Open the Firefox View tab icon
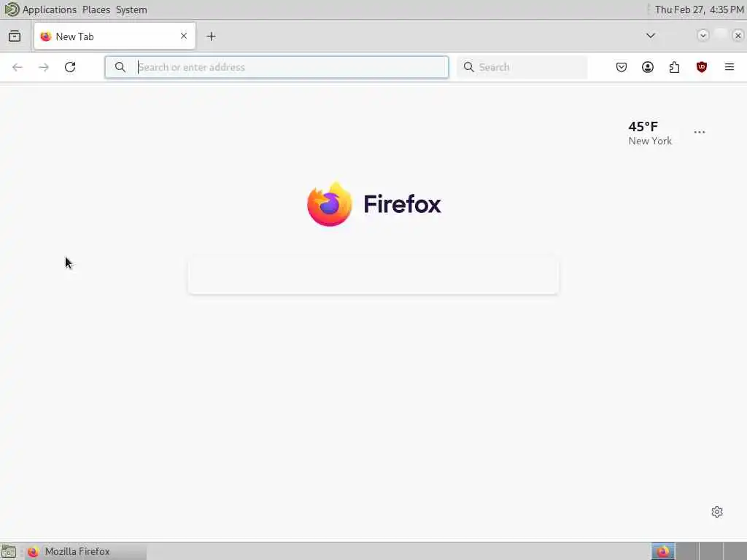 (15, 36)
